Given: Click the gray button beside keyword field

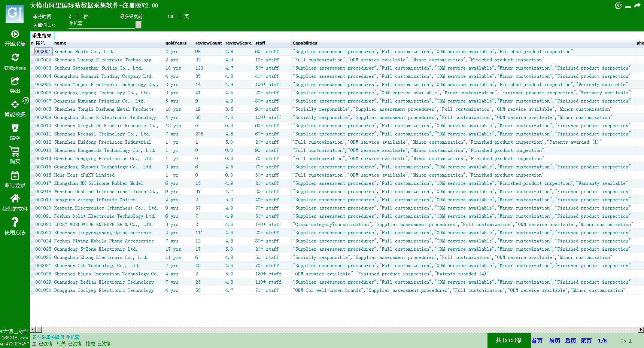Looking at the screenshot, I should pos(139,25).
